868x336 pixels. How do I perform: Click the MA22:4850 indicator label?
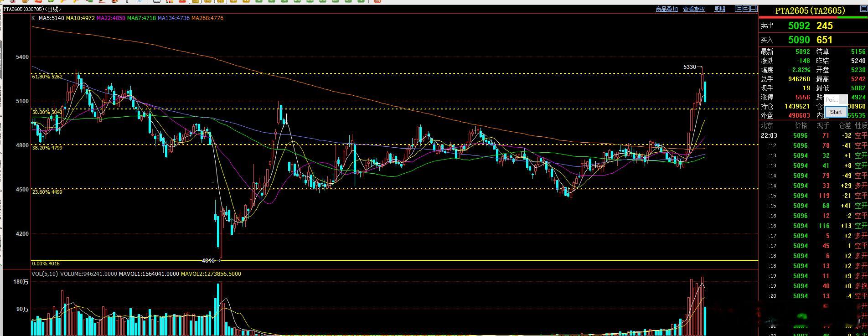pyautogui.click(x=111, y=18)
